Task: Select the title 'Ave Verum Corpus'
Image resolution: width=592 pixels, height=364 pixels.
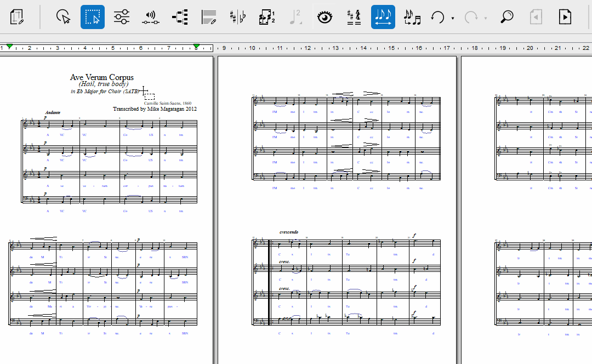Action: point(102,77)
